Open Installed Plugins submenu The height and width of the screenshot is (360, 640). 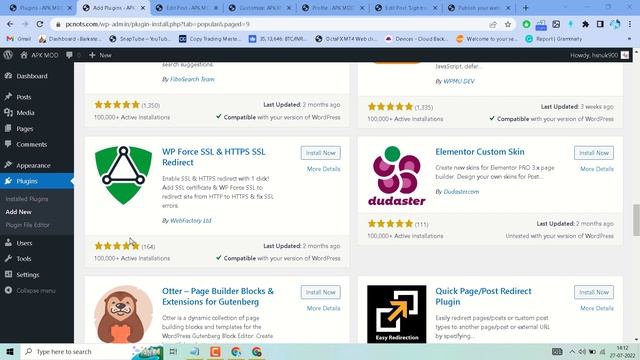click(x=27, y=199)
